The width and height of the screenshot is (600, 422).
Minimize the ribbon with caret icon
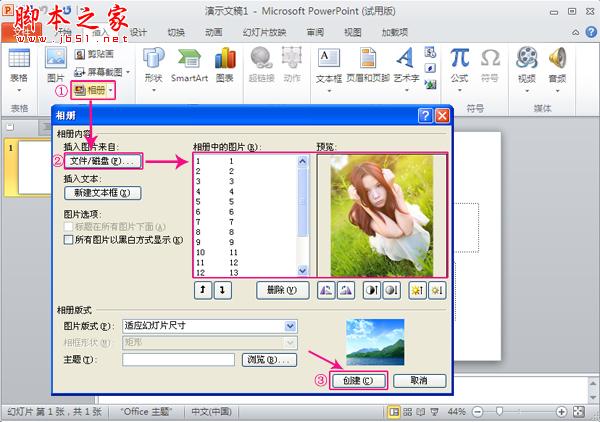pyautogui.click(x=576, y=32)
